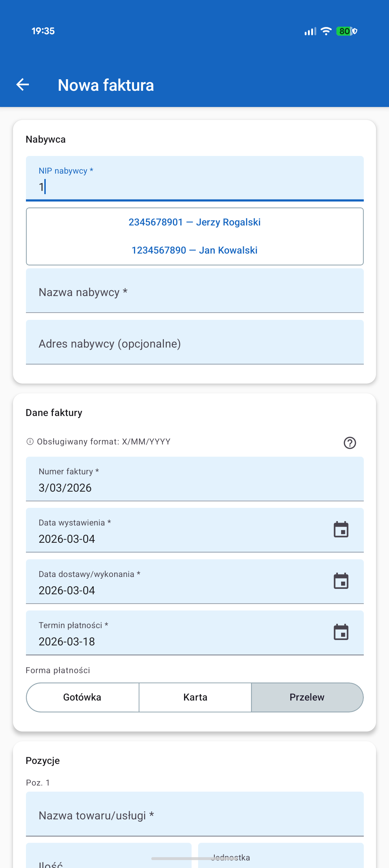Tap info icon beside Obsługiwany format
This screenshot has width=389, height=868.
[x=30, y=442]
